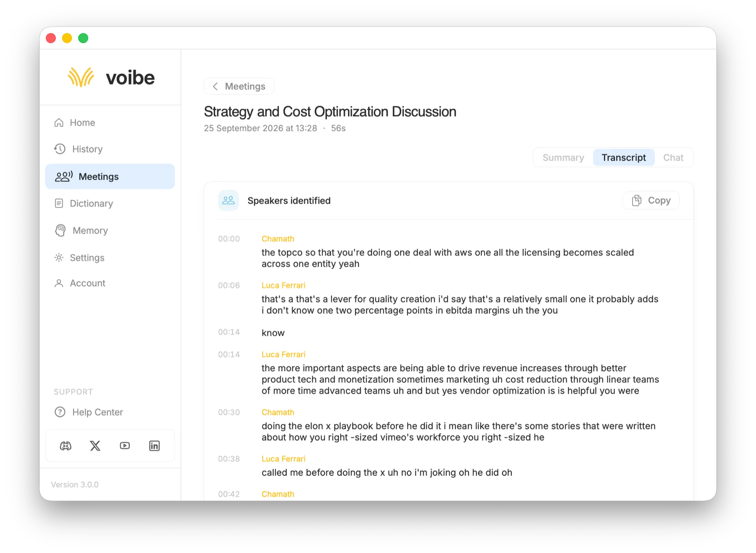This screenshot has height=553, width=756.
Task: Open the Home page from sidebar
Action: (110, 123)
